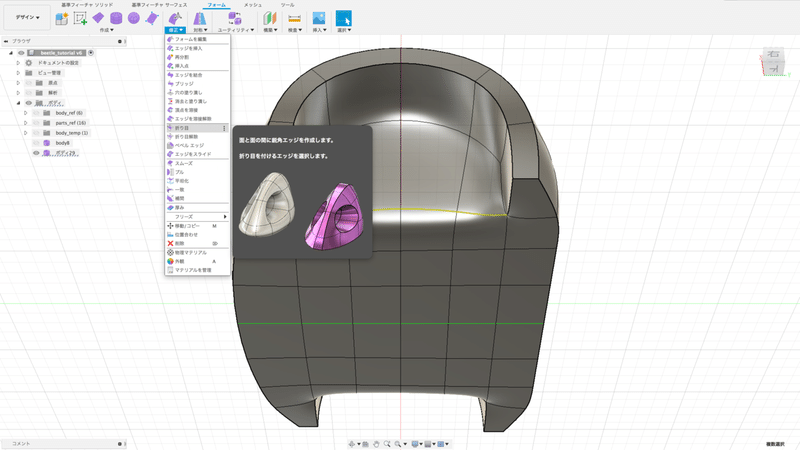Click the Insert image icon in toolbar
Image resolution: width=800 pixels, height=450 pixels.
tap(319, 18)
